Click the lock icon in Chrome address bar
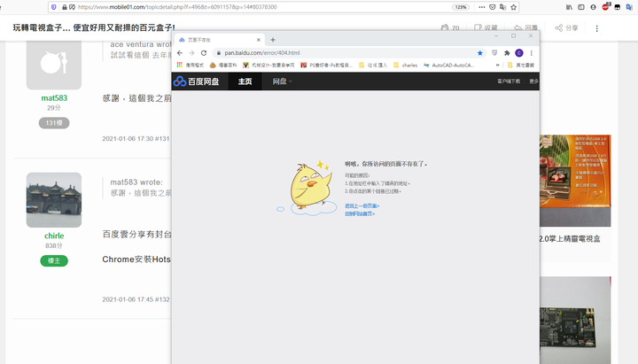 click(x=219, y=53)
